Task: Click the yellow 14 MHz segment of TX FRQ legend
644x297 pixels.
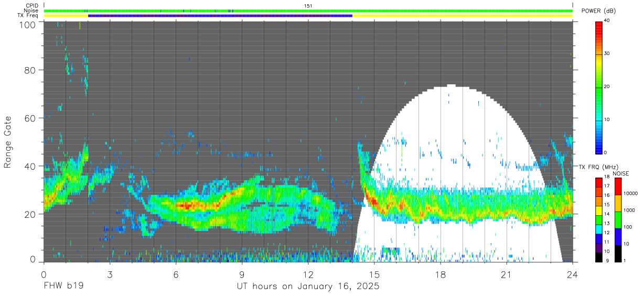Action: point(599,211)
